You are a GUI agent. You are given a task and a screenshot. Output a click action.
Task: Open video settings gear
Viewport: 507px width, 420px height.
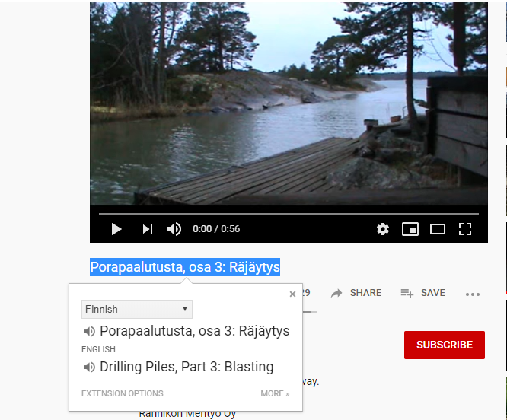pos(383,229)
